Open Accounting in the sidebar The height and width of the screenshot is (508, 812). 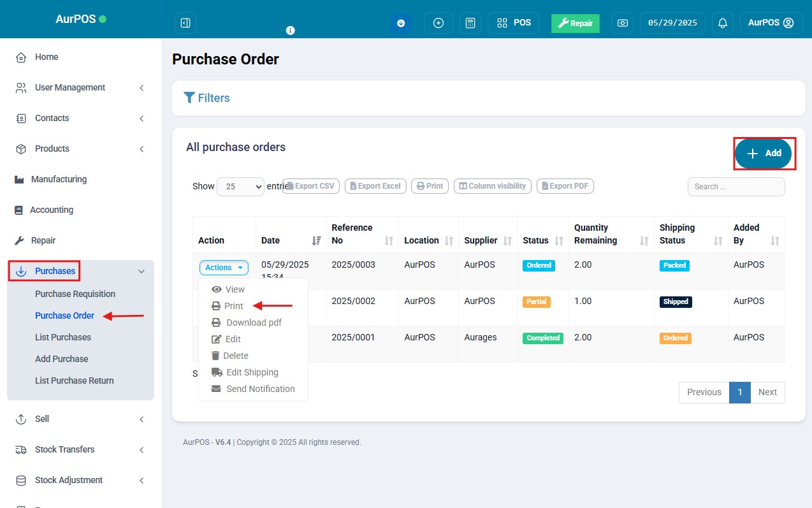pos(51,210)
